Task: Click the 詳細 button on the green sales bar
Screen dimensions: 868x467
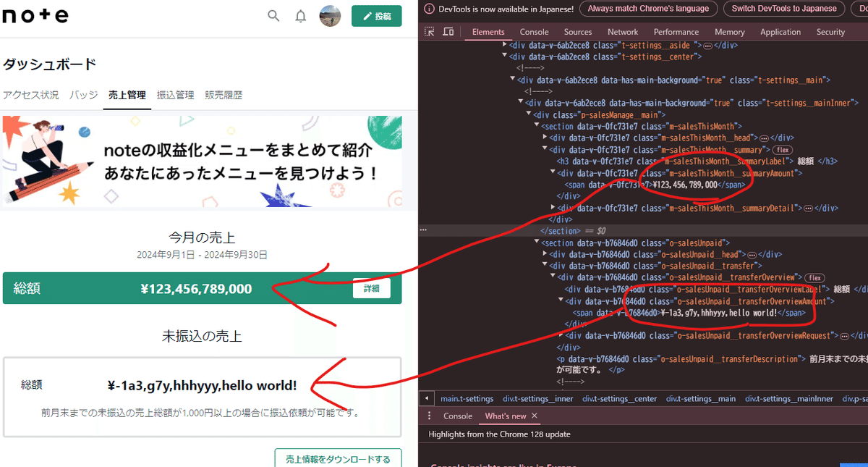Action: tap(371, 288)
